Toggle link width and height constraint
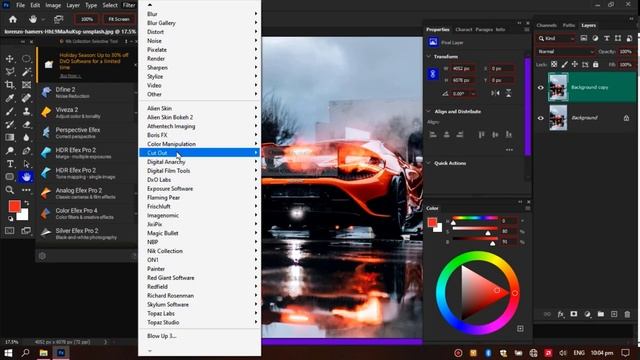 pos(433,74)
